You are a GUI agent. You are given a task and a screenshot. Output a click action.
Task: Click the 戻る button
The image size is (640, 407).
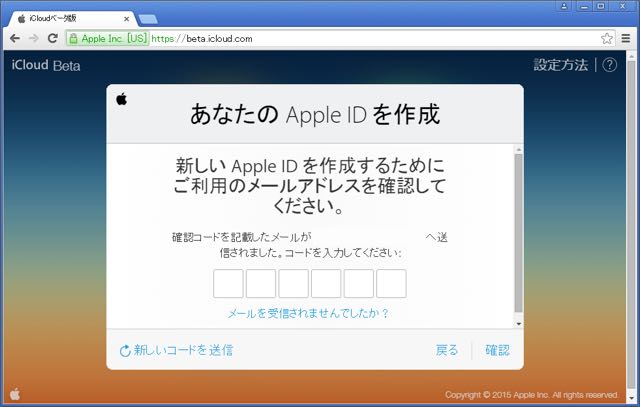pyautogui.click(x=447, y=350)
